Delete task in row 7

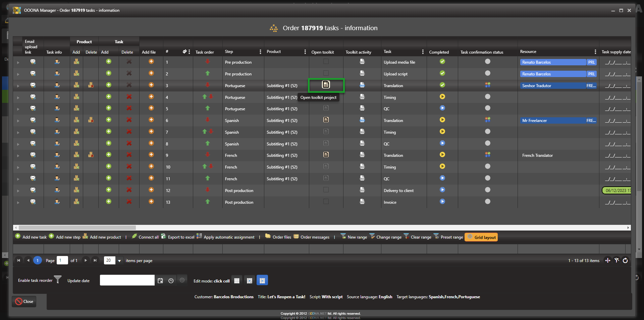click(129, 132)
